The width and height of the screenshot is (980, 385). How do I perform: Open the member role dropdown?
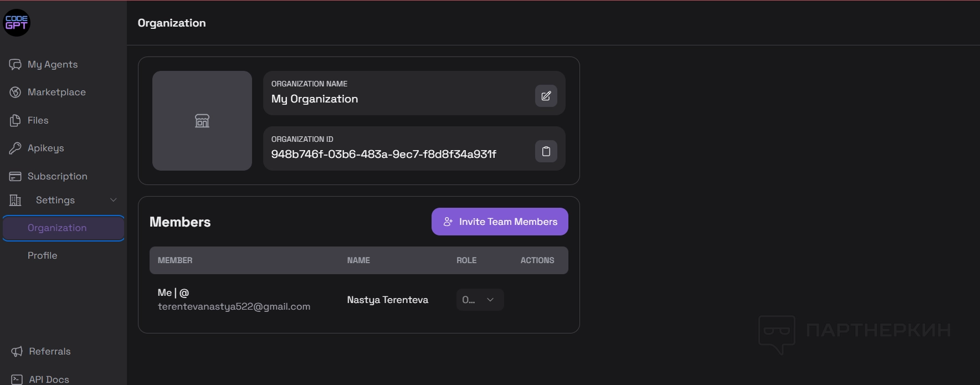click(x=480, y=300)
